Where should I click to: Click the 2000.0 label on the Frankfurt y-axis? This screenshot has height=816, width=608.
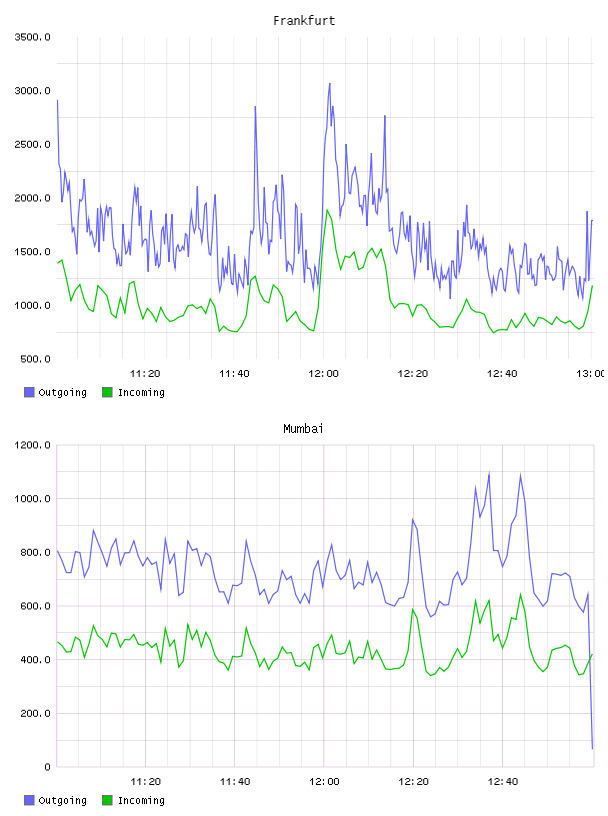tap(32, 198)
